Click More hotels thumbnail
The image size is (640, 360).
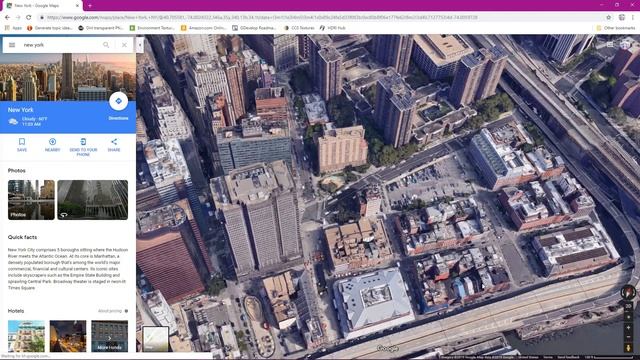(109, 336)
